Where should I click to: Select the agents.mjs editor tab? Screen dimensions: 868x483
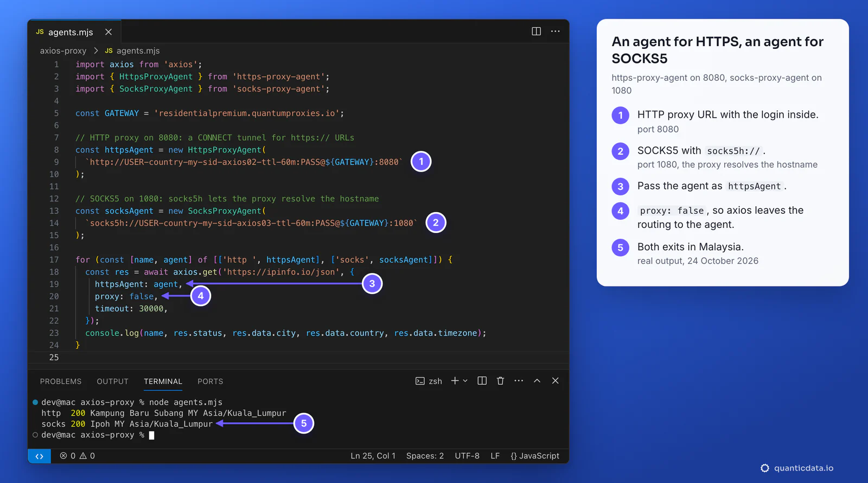(74, 32)
